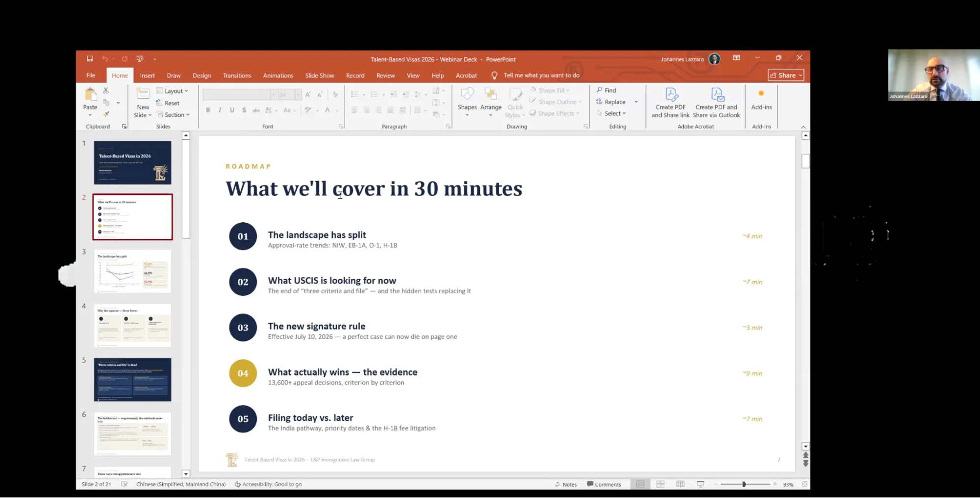This screenshot has height=498, width=980.
Task: Toggle the Notes pane
Action: click(566, 484)
